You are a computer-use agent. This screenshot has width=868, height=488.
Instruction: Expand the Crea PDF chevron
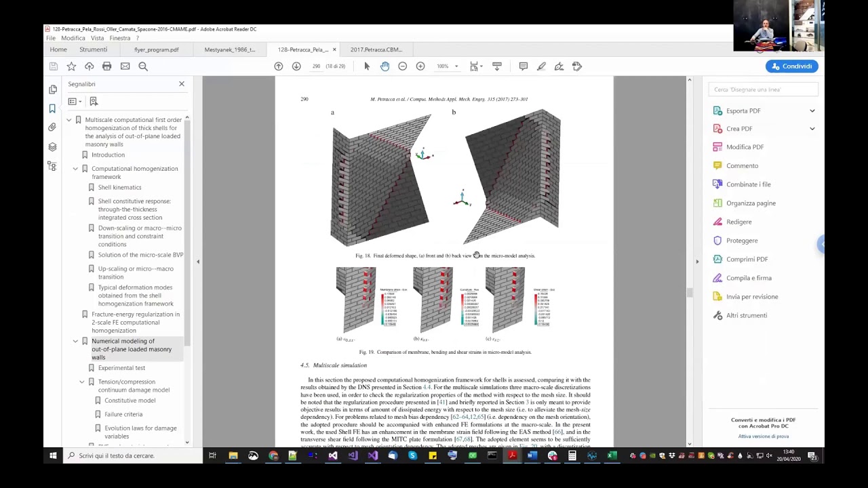812,129
